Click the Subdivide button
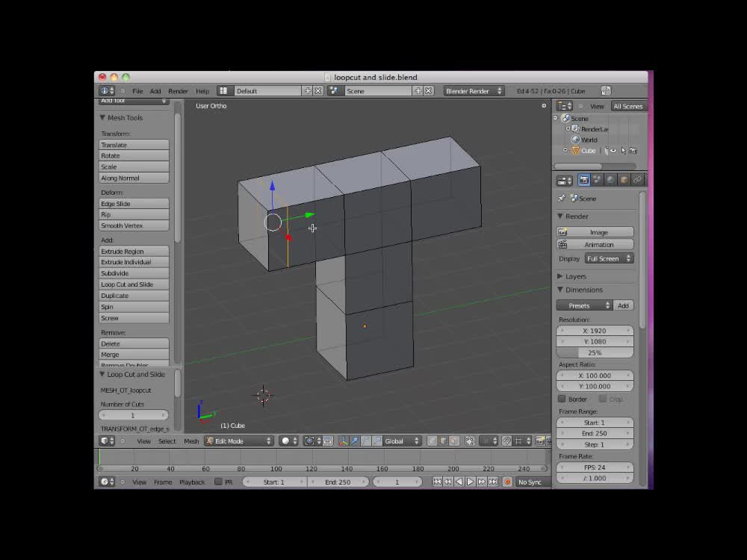Screen dimensions: 747x560 134,273
